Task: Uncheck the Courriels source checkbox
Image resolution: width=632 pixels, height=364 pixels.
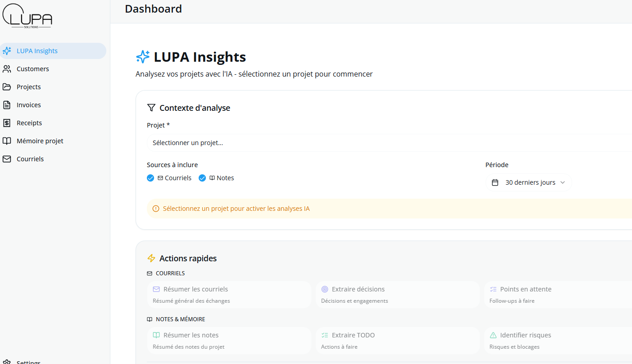Action: point(150,178)
